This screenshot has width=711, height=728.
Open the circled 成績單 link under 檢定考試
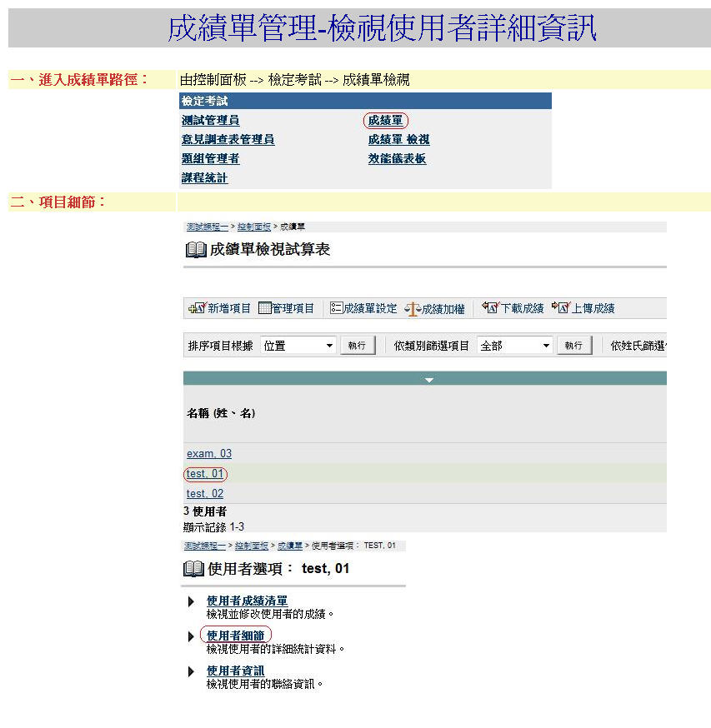tap(385, 121)
